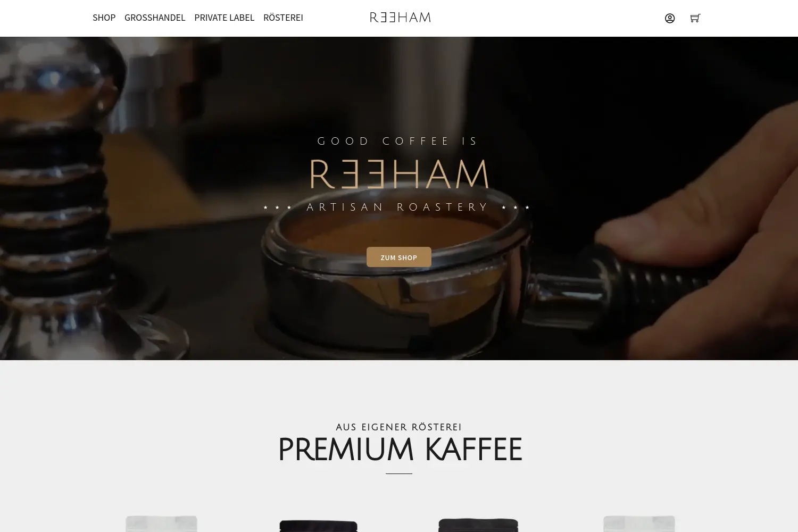Navigate to RÖSTEREI in the navigation
Image resolution: width=798 pixels, height=532 pixels.
point(283,18)
